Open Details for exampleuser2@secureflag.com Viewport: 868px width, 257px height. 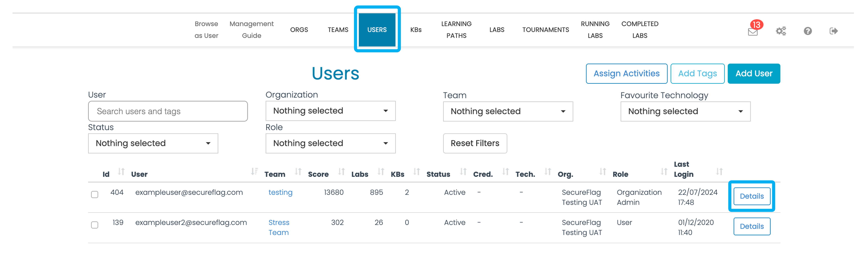point(752,226)
